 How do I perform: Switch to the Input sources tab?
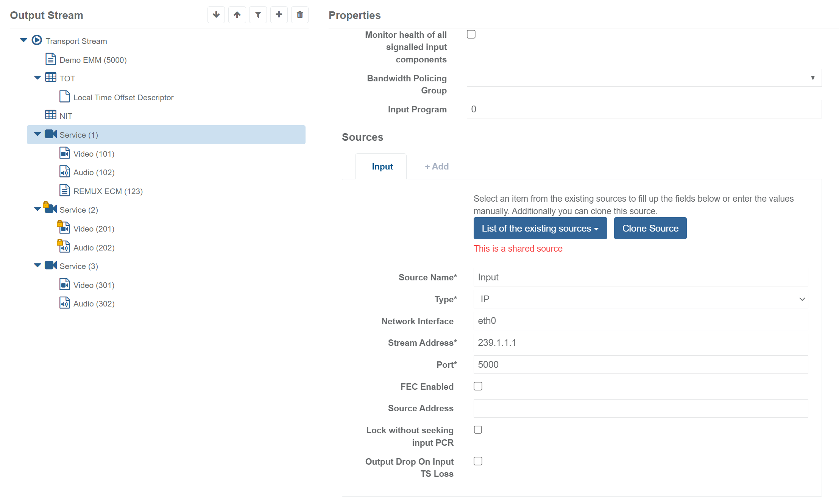click(382, 166)
